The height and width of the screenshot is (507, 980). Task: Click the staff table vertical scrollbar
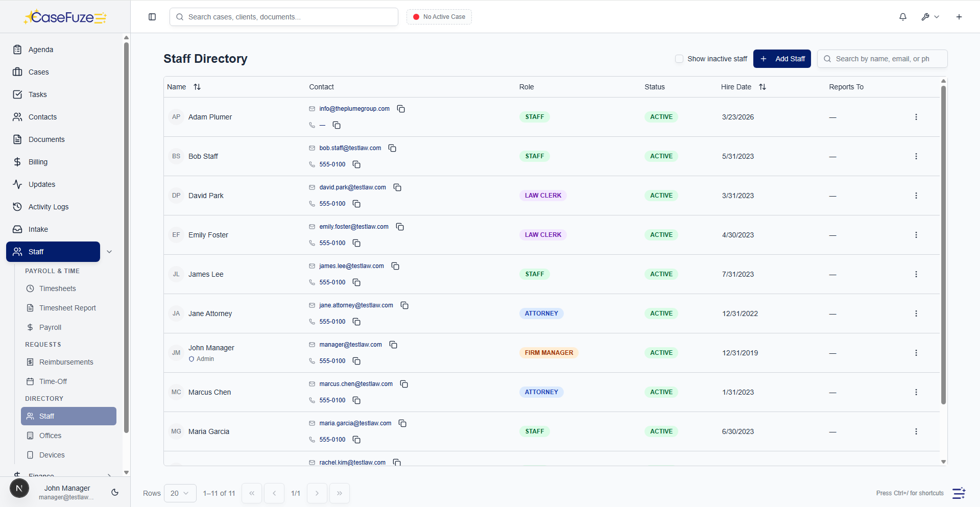(x=943, y=245)
